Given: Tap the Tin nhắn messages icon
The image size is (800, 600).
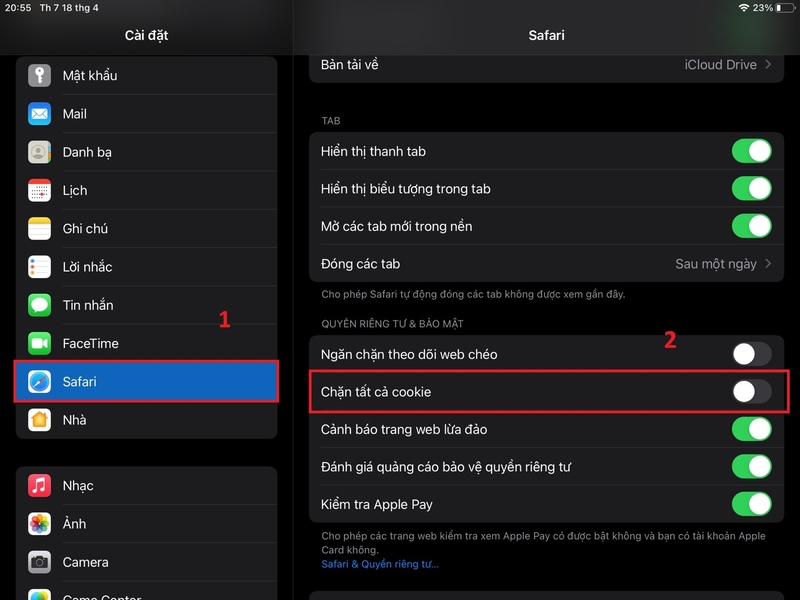Looking at the screenshot, I should pyautogui.click(x=39, y=305).
